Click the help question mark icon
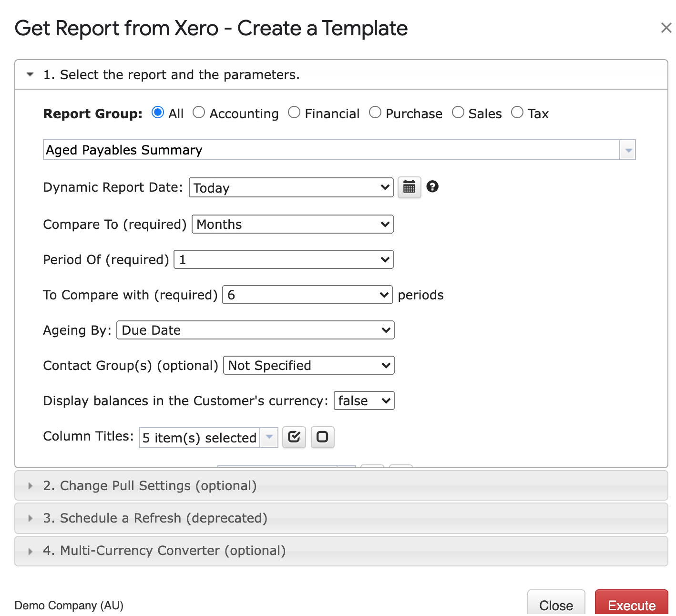Screen dimensions: 676x616 (x=432, y=186)
